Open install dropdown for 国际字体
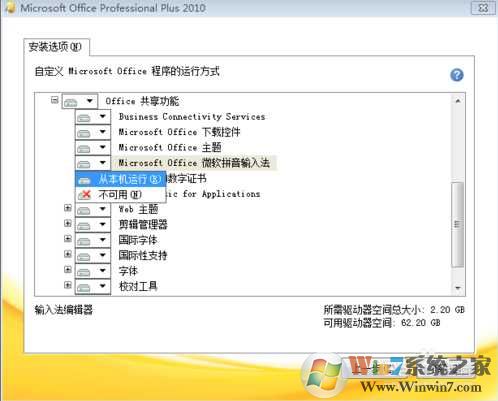This screenshot has width=498, height=401. click(93, 240)
